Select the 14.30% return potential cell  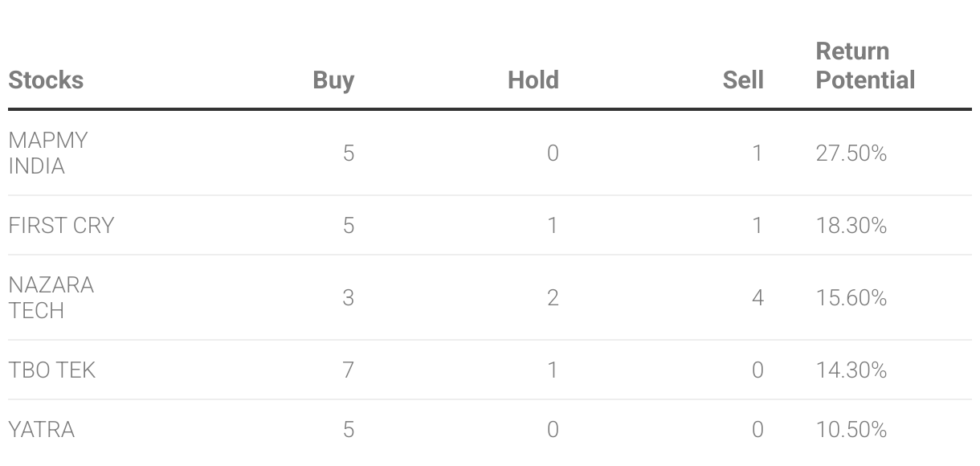coord(851,370)
